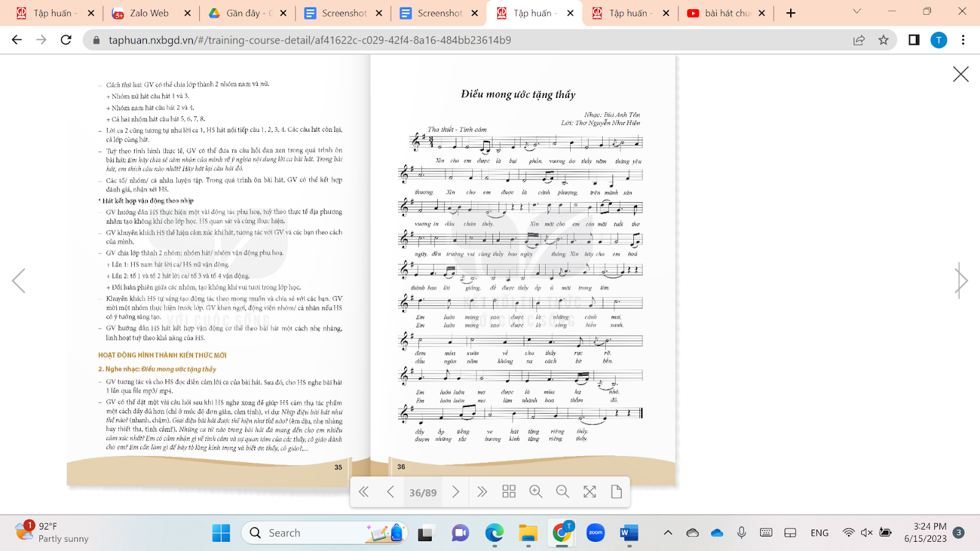Screen dimensions: 980x551
Task: Open the Windows Start menu
Action: pyautogui.click(x=221, y=533)
